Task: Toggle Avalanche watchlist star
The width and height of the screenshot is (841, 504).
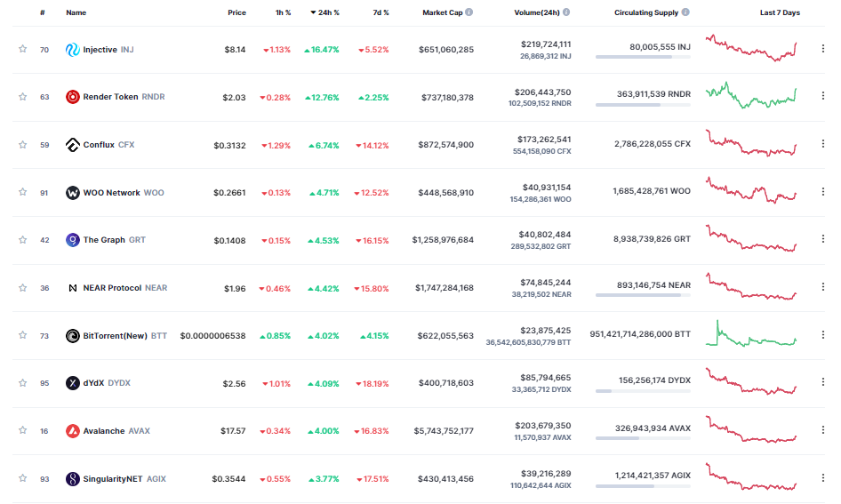Action: pos(22,430)
